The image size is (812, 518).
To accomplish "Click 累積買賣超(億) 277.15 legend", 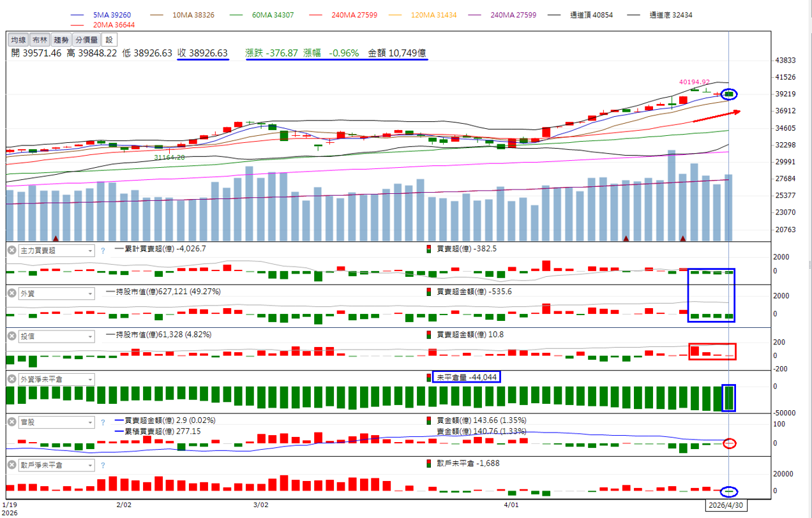I will click(x=158, y=431).
